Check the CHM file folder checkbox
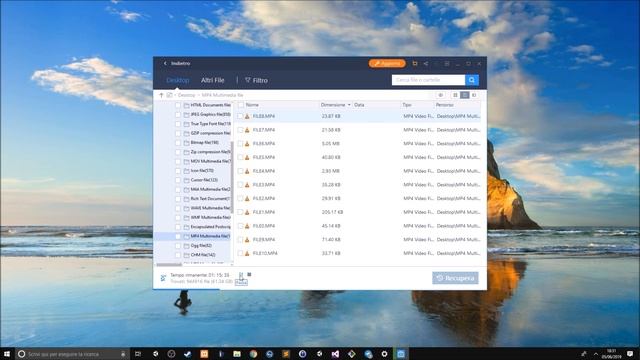The width and height of the screenshot is (640, 360). [178, 255]
